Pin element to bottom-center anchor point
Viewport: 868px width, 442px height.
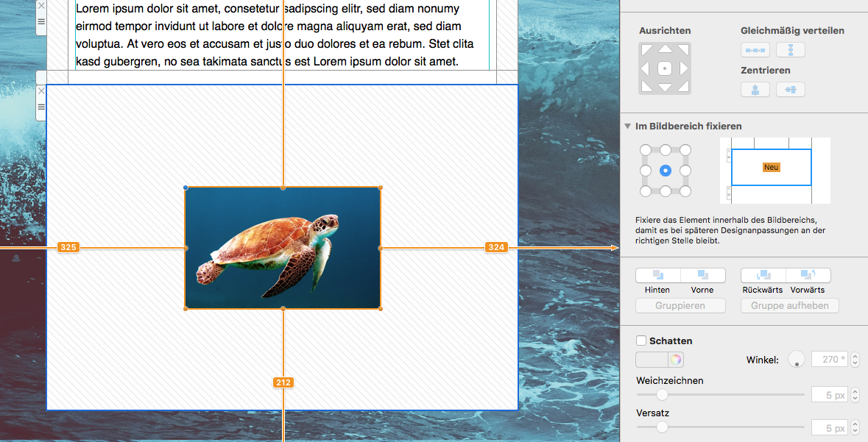pyautogui.click(x=666, y=191)
